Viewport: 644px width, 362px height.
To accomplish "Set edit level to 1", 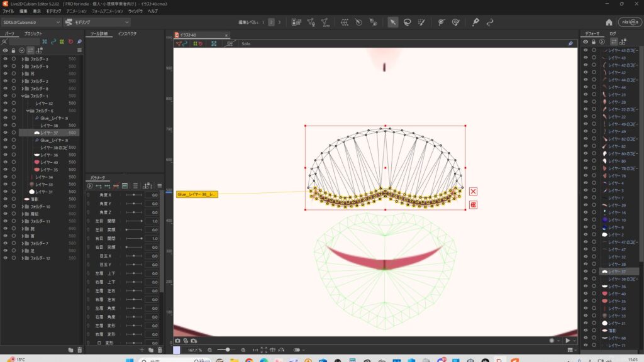I will 263,22.
